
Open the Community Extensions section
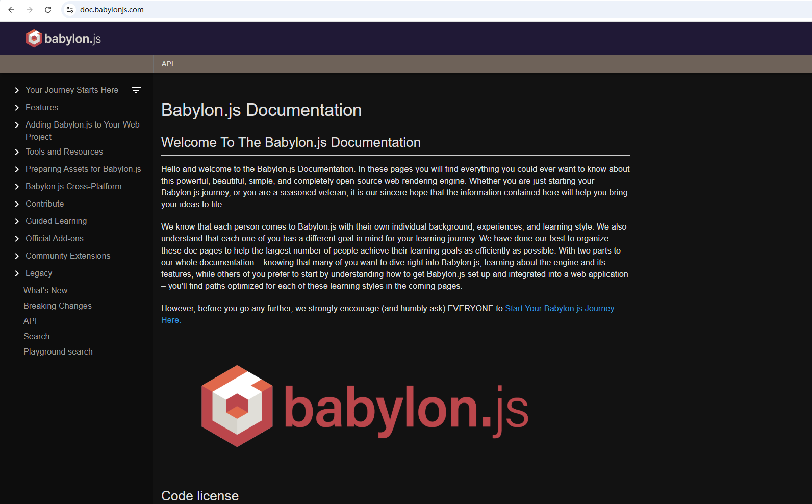click(x=68, y=256)
